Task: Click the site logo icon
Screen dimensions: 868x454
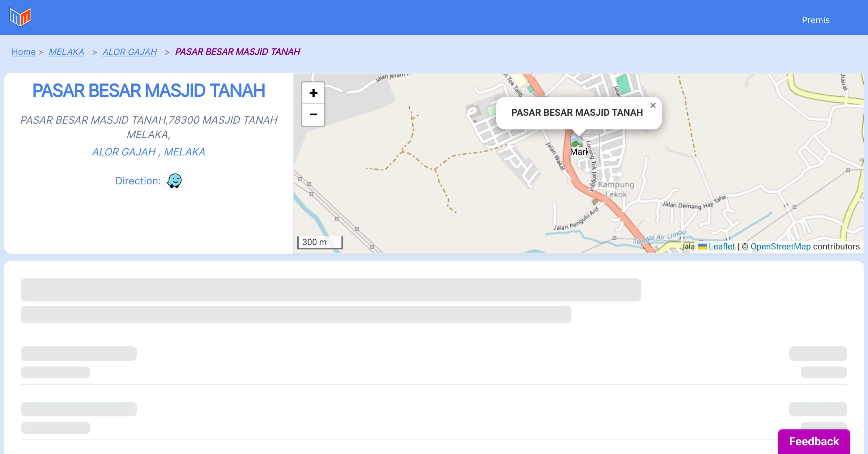Action: click(x=20, y=17)
